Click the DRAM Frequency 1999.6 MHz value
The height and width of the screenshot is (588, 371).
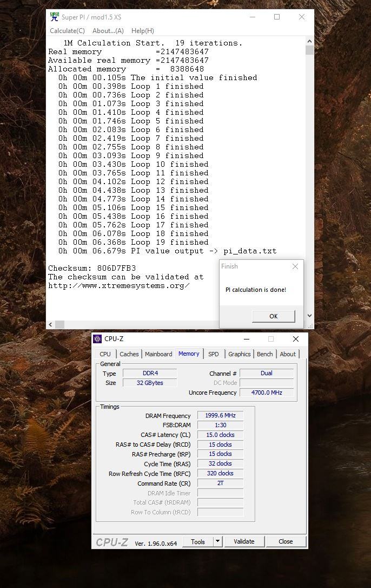(220, 415)
